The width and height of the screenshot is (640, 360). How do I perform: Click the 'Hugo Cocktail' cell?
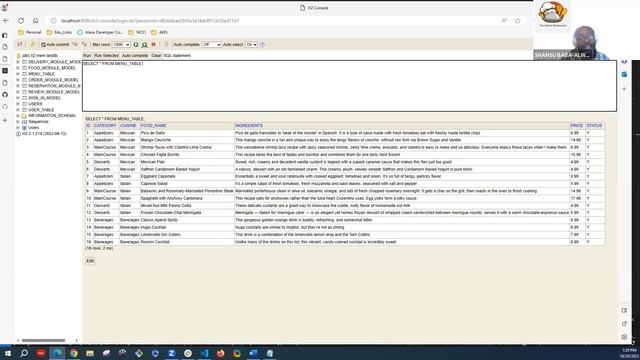(187, 227)
